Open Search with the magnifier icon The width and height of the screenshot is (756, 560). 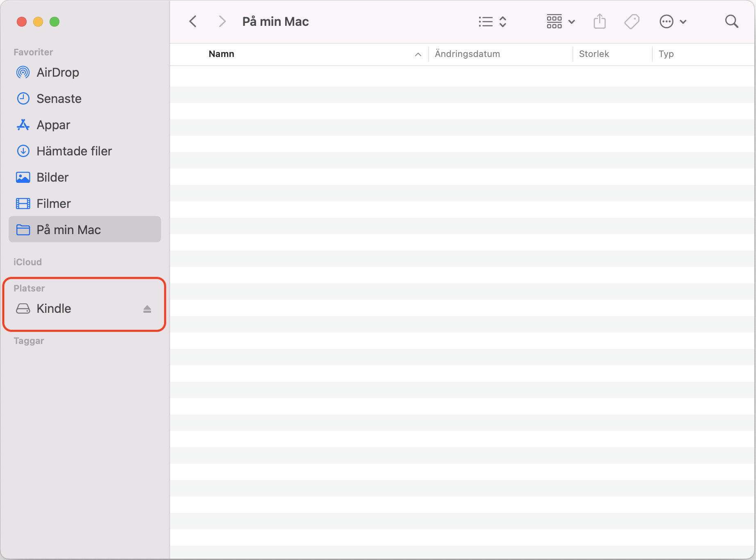(731, 21)
